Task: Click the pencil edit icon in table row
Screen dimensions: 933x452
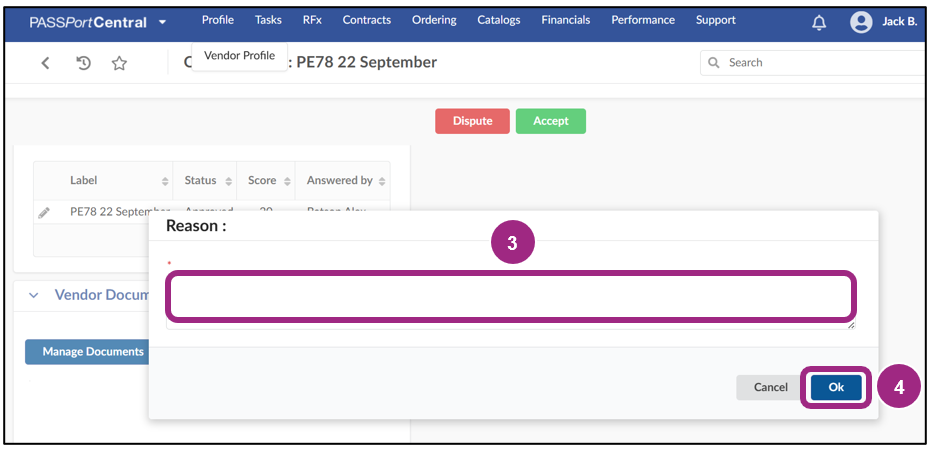Action: [x=44, y=213]
